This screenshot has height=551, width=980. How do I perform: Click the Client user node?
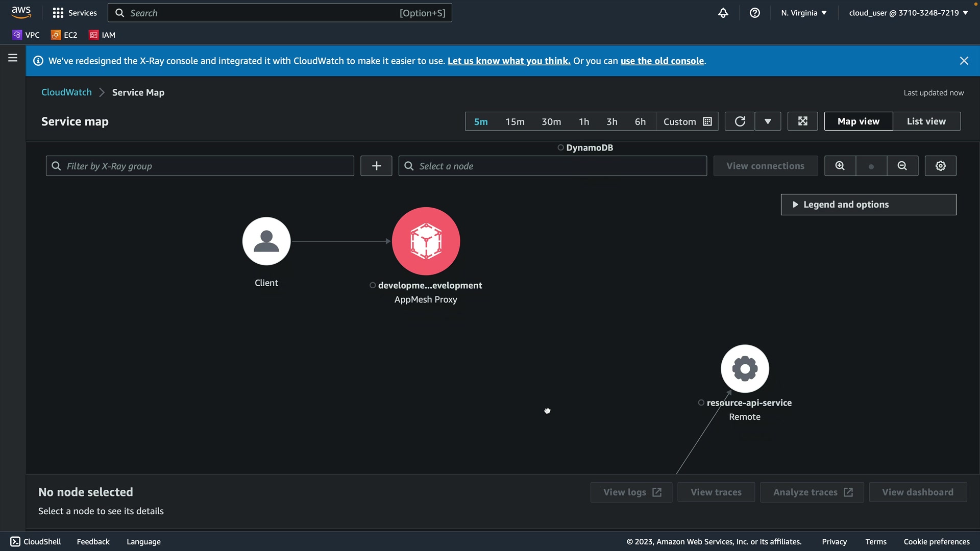(266, 241)
